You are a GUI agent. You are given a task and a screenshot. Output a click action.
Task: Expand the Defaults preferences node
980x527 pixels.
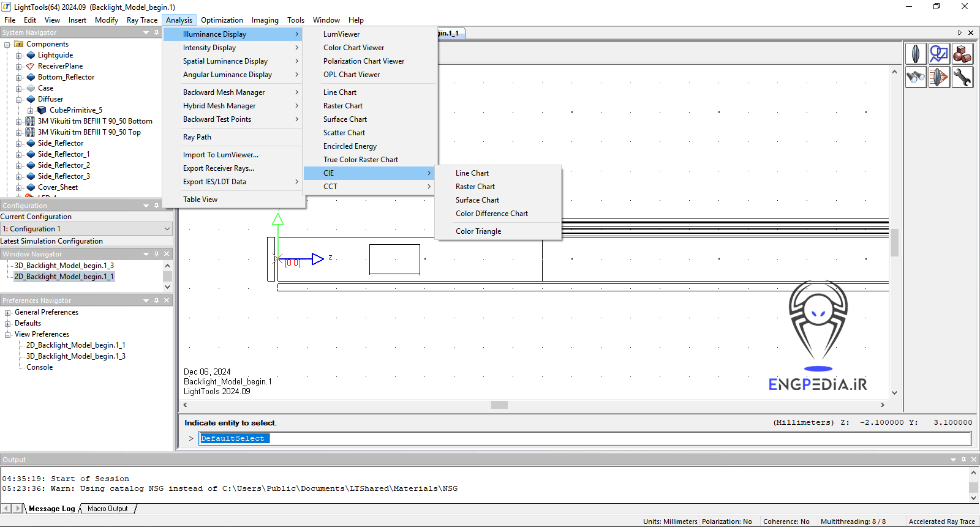point(8,323)
